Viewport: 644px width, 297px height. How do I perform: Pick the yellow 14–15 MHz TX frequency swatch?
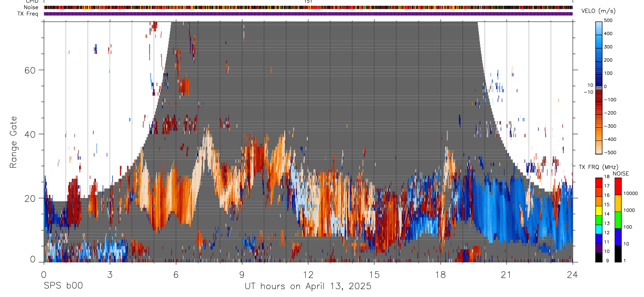(599, 210)
